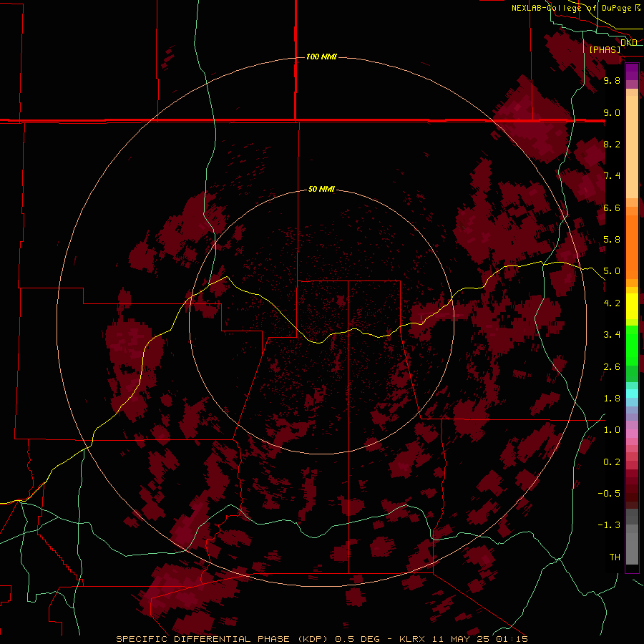Click the 0.2 scale value
This screenshot has width=644, height=644.
612,462
